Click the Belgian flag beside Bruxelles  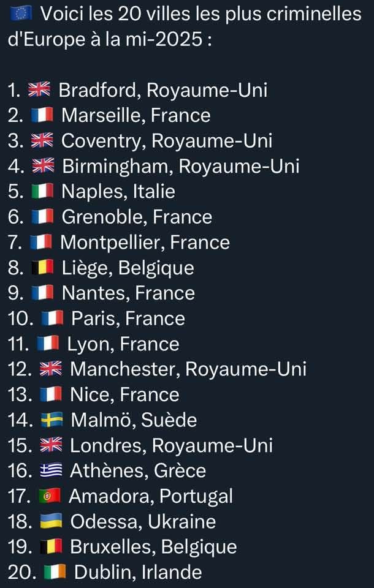coord(51,546)
